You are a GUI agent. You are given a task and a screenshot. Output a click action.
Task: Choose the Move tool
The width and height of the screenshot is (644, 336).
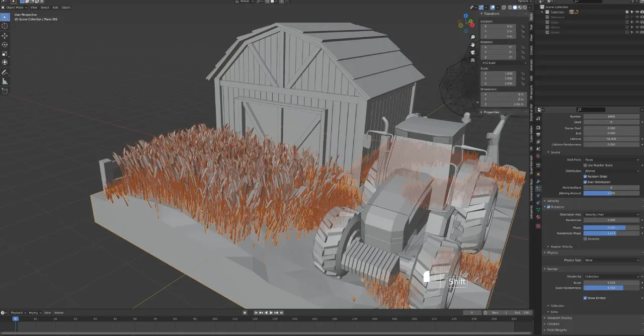point(5,36)
